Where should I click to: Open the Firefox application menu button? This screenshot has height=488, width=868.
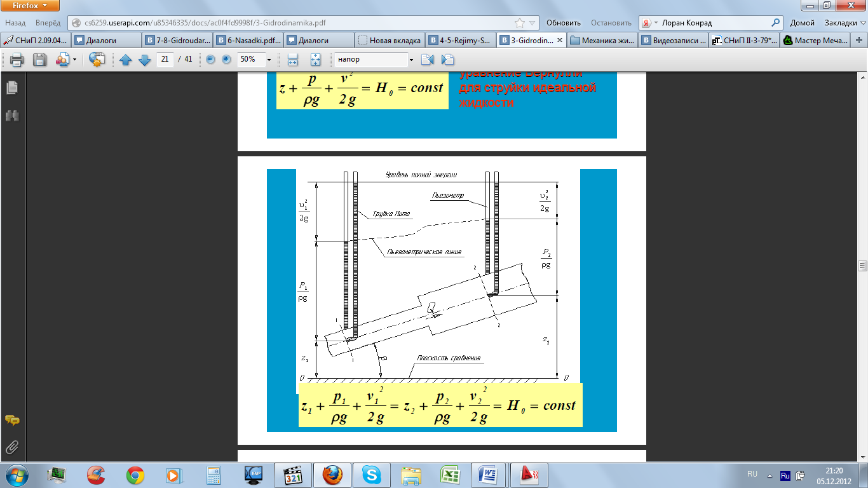30,6
